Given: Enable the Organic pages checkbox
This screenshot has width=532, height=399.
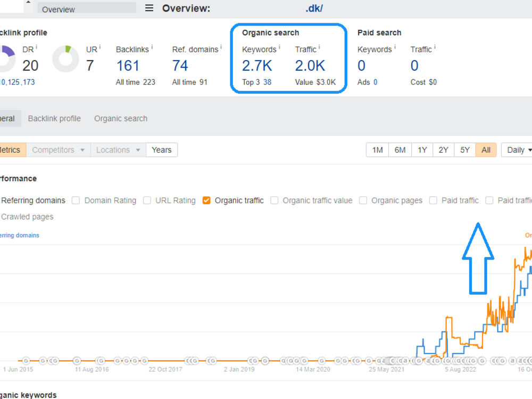Looking at the screenshot, I should point(363,201).
